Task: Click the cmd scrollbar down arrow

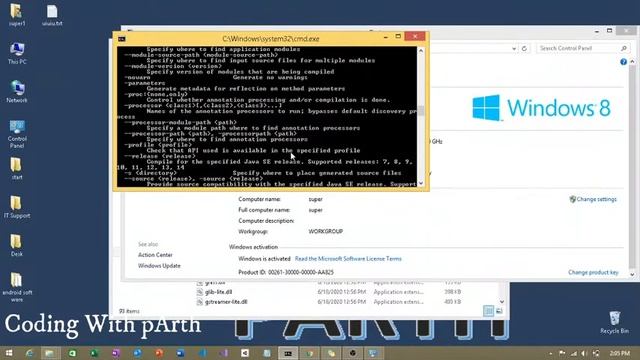Action: (x=421, y=183)
